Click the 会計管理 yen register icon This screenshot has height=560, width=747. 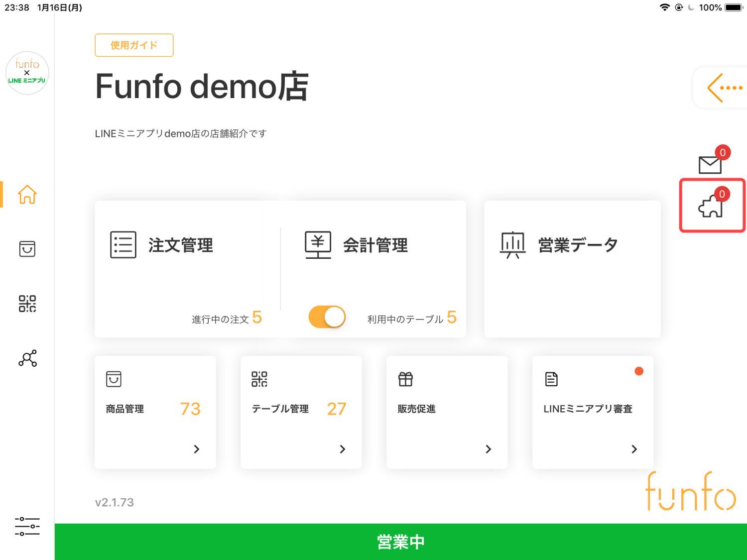coord(318,245)
